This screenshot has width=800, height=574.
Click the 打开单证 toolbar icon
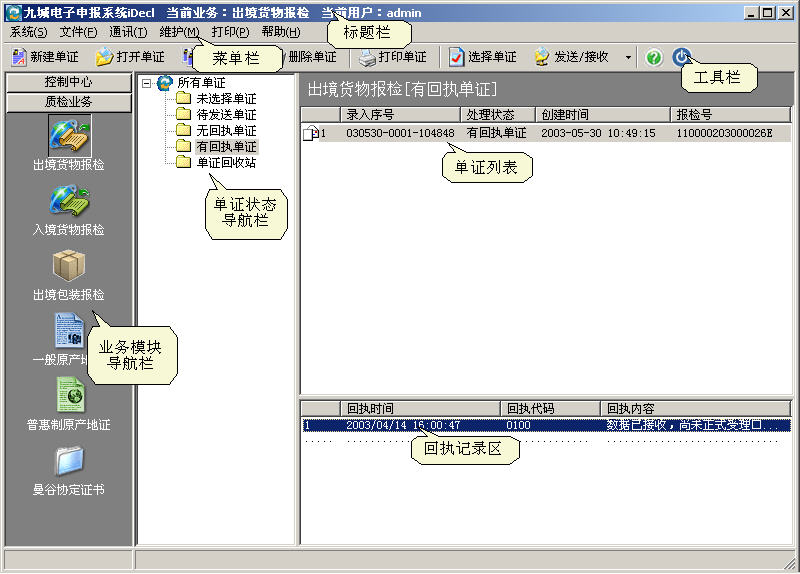[x=103, y=57]
